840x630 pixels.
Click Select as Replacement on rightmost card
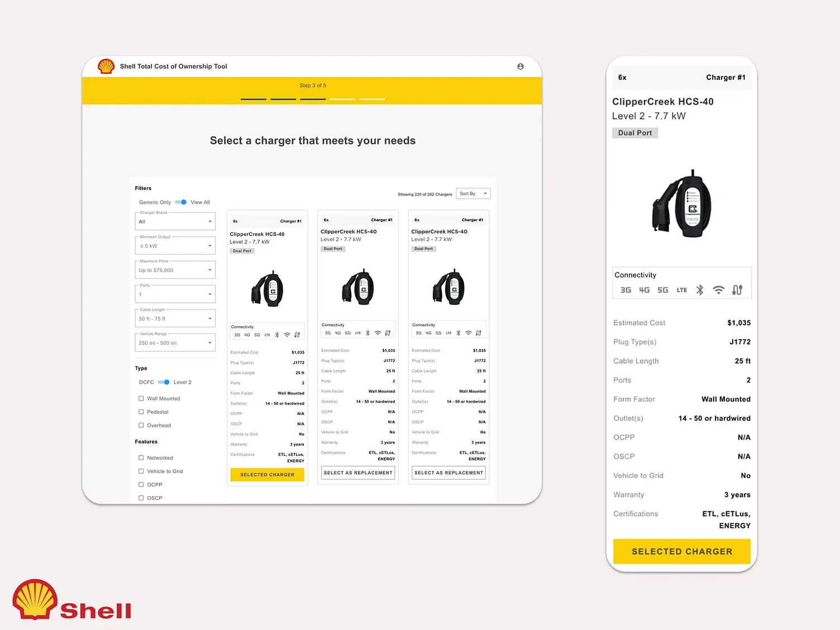[448, 472]
